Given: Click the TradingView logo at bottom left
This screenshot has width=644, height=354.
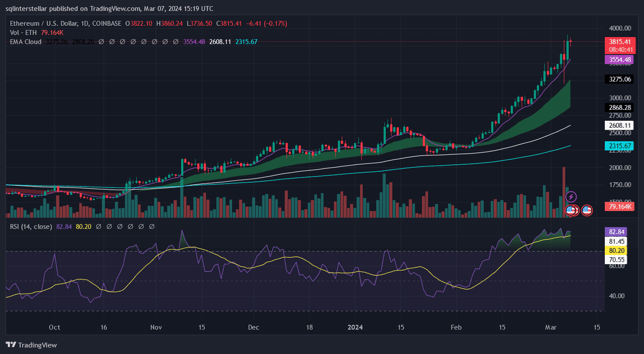Looking at the screenshot, I should point(31,345).
